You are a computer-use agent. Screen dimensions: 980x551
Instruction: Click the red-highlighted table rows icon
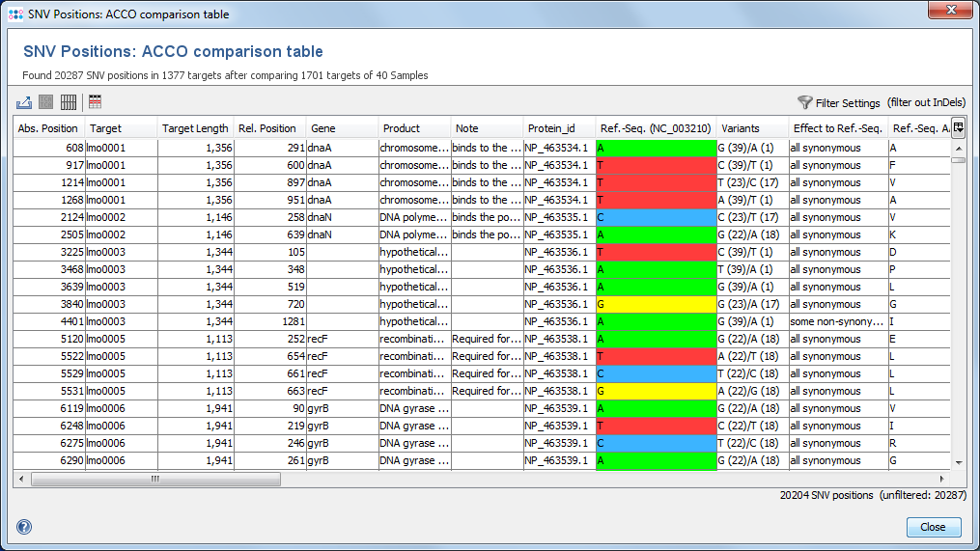tap(95, 101)
